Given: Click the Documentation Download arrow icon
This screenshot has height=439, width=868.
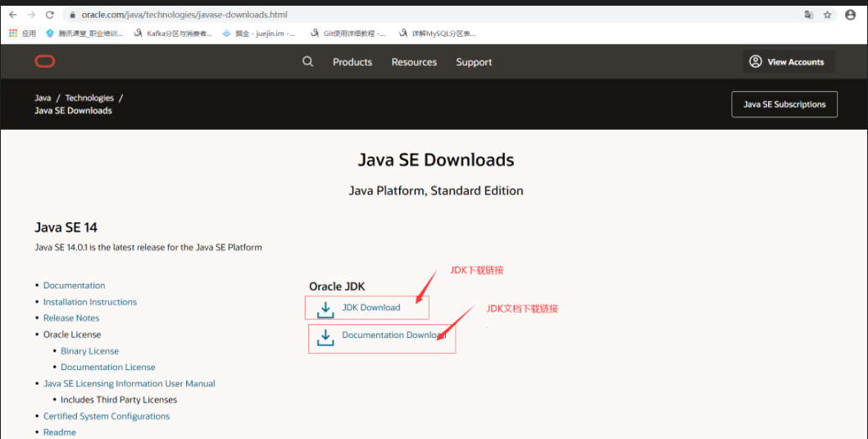Looking at the screenshot, I should 325,337.
